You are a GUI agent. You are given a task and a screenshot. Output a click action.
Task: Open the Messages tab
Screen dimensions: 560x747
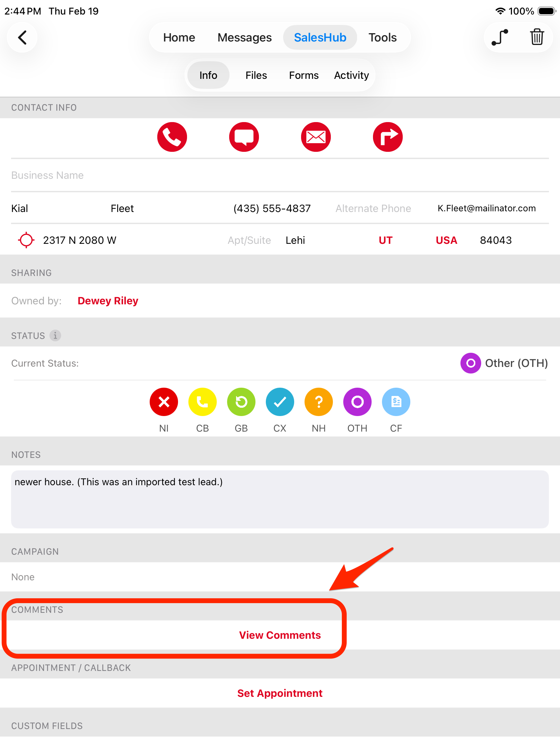tap(244, 37)
